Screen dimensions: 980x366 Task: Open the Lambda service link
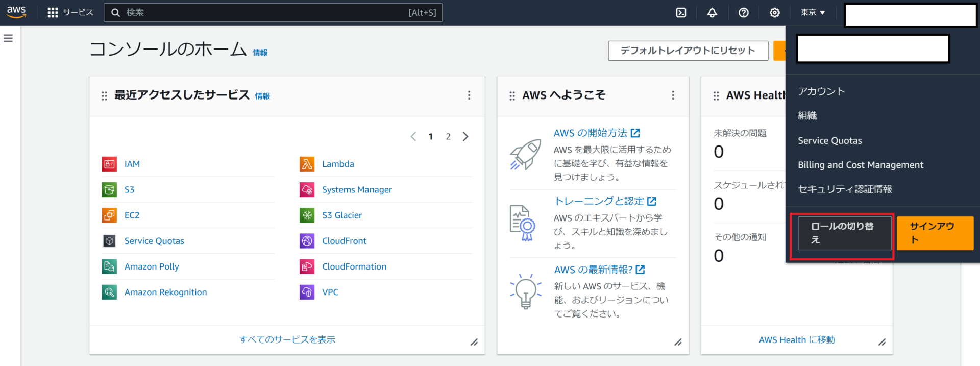click(x=338, y=164)
